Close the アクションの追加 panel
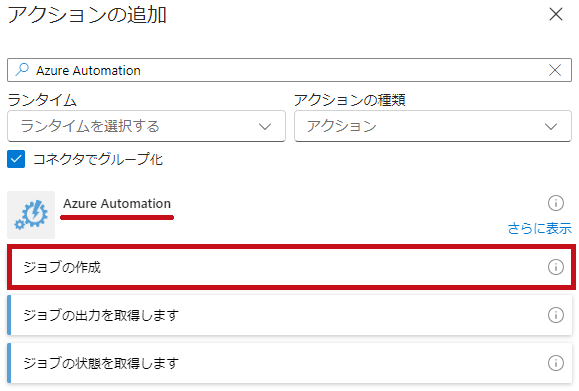The width and height of the screenshot is (579, 391). tap(556, 15)
